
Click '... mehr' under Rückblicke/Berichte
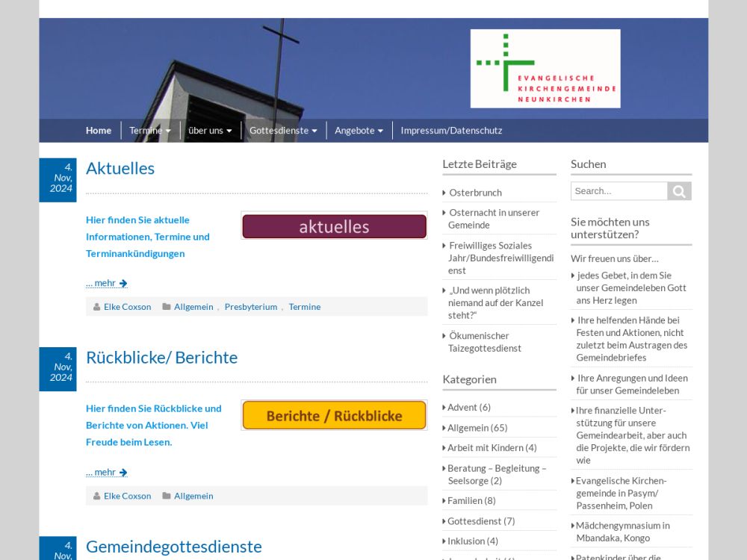(106, 472)
